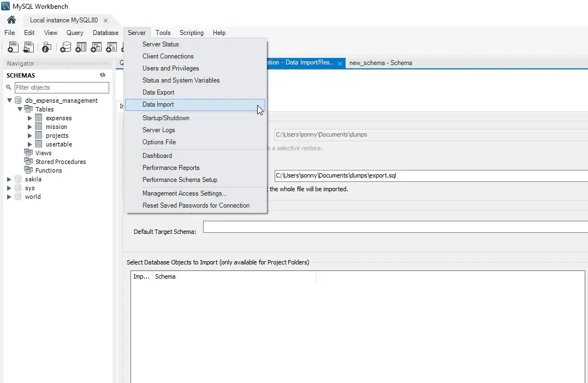588x383 pixels.
Task: Choose Data Export menu entry
Action: tap(158, 92)
